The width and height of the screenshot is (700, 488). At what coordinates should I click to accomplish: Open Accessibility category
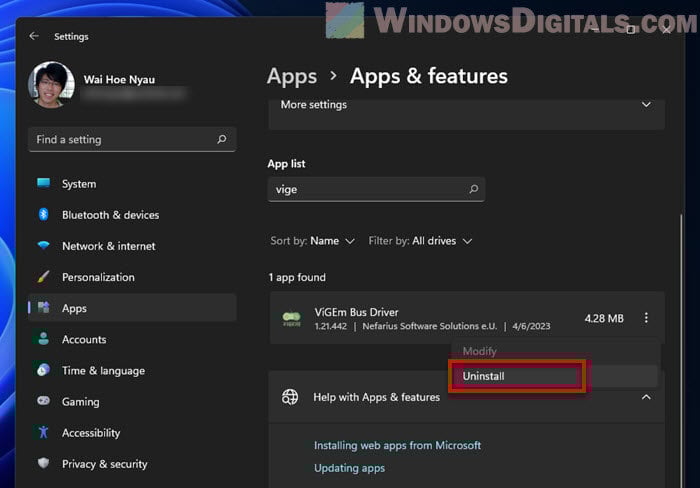(x=132, y=433)
